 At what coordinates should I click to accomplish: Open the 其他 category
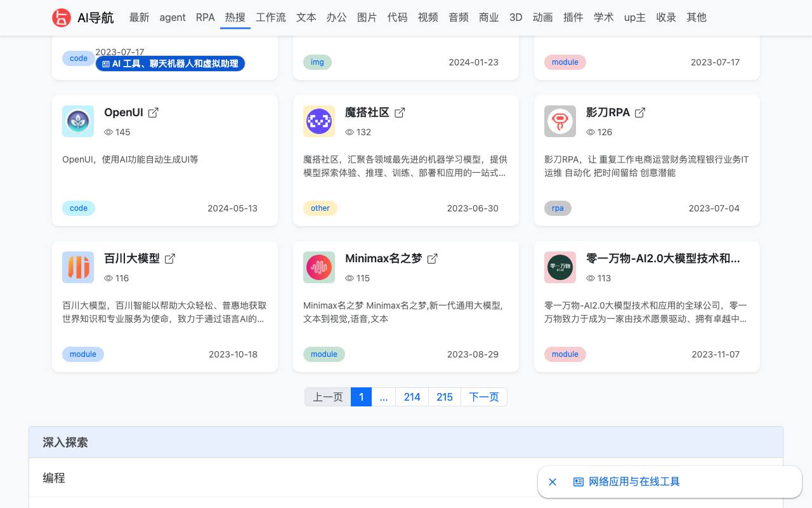point(697,18)
